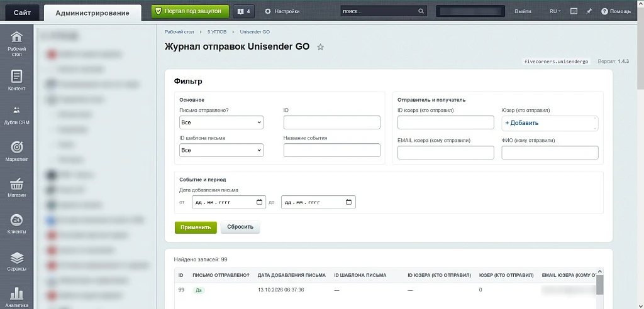Click Выйти link
This screenshot has width=644, height=309.
click(523, 11)
